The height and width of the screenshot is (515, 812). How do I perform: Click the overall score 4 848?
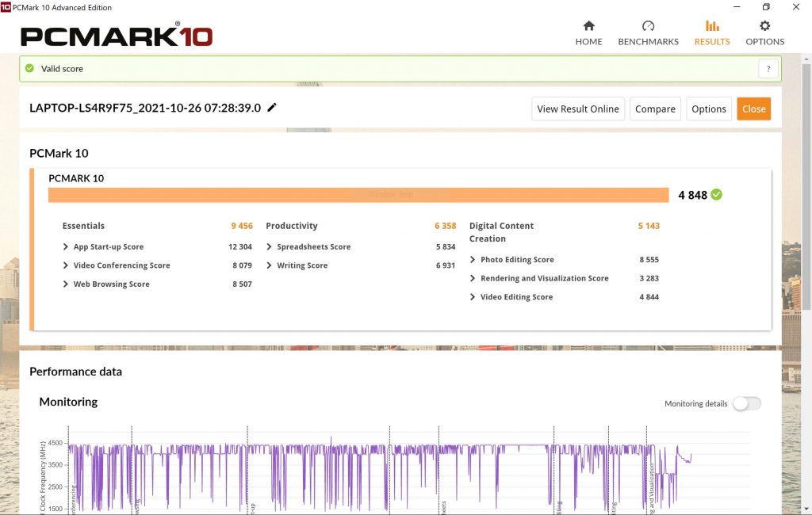pos(692,195)
